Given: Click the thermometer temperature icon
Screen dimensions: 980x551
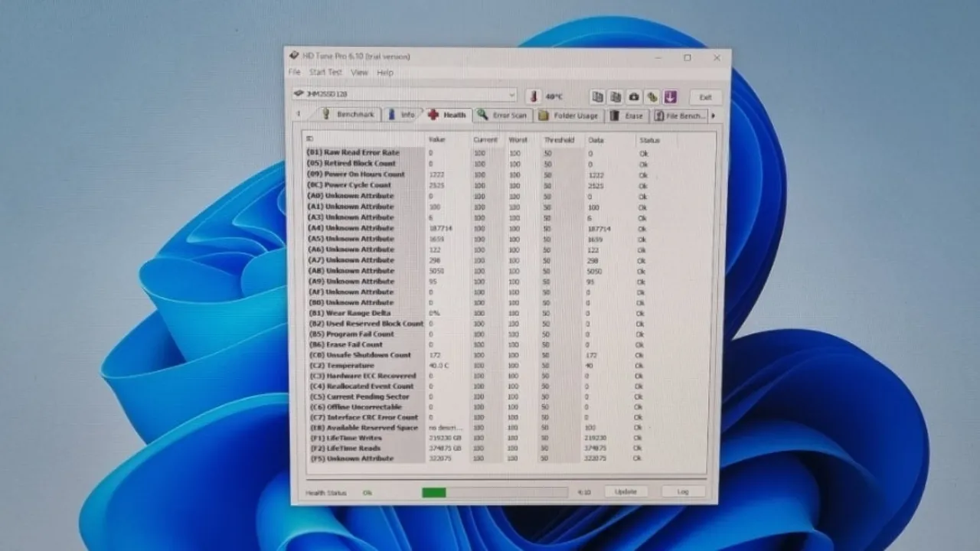Looking at the screenshot, I should 534,96.
